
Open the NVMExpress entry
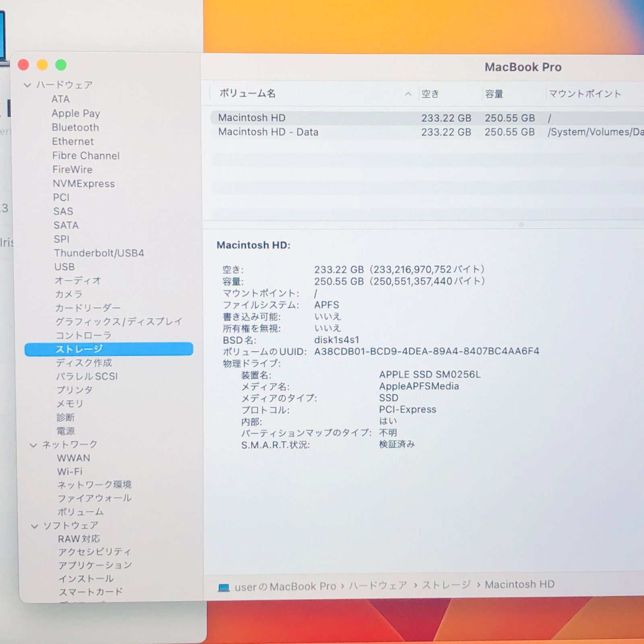pos(84,184)
